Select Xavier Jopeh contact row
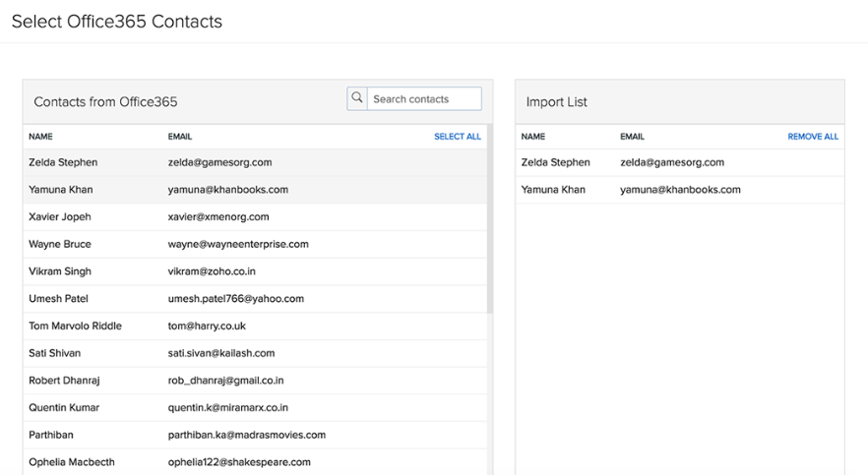The width and height of the screenshot is (868, 475). click(254, 217)
